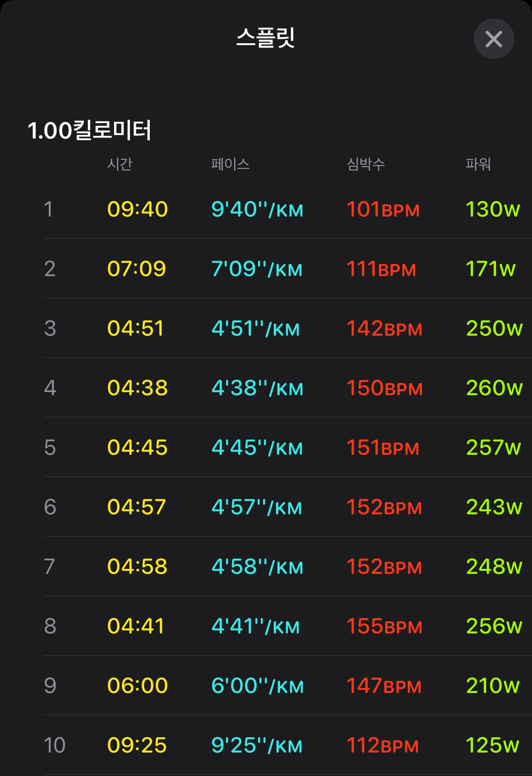Close the 스플릿 splits sheet

pos(494,39)
